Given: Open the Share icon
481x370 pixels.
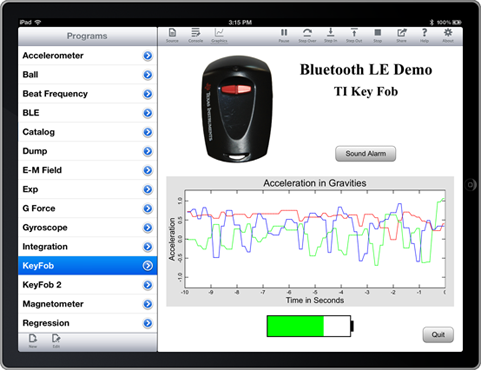Looking at the screenshot, I should click(x=401, y=35).
